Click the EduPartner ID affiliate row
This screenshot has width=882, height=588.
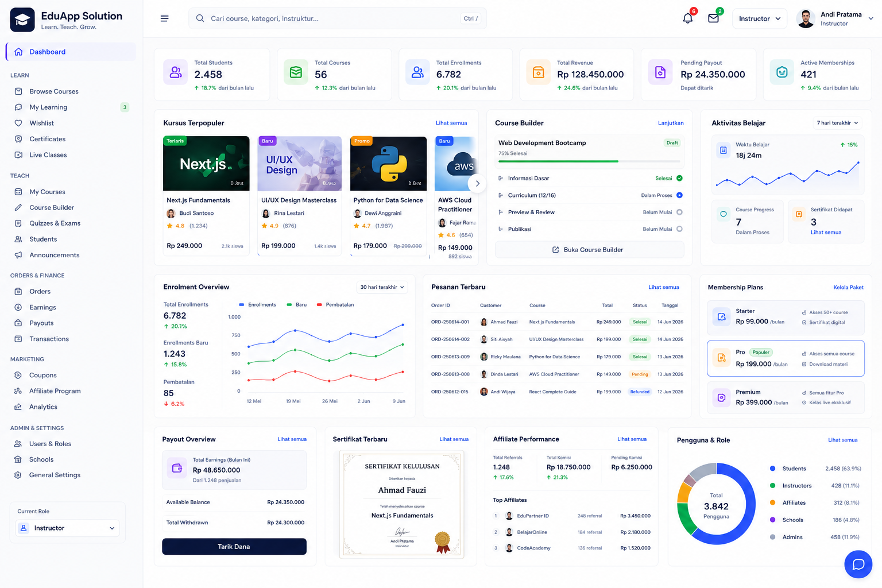pyautogui.click(x=571, y=516)
